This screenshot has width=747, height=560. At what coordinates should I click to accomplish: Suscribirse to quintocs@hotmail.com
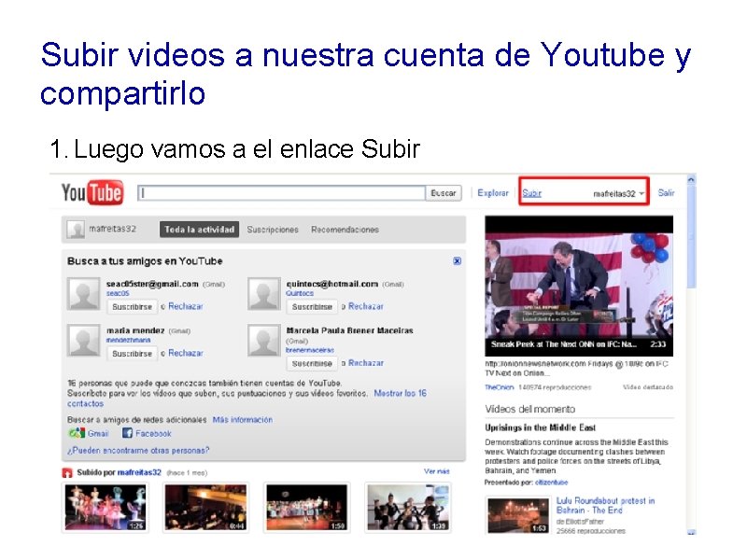click(x=312, y=307)
